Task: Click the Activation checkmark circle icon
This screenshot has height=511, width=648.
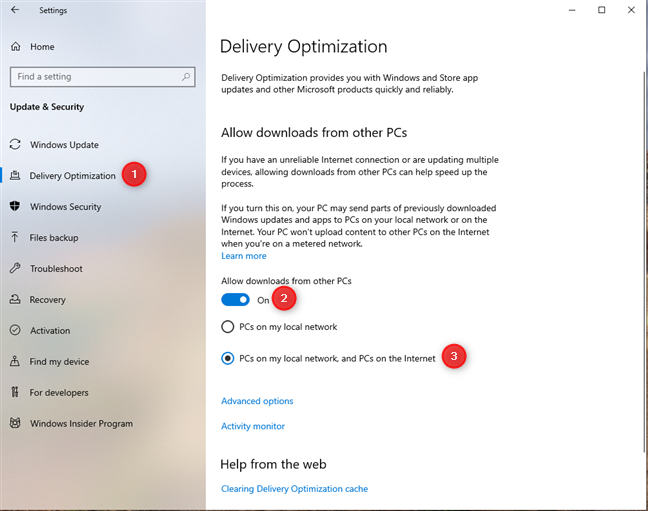Action: 15,330
